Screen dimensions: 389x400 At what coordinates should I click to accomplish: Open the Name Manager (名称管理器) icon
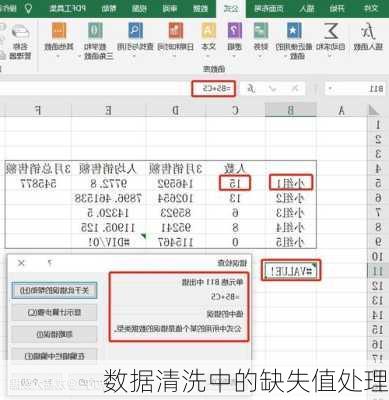coord(21,33)
